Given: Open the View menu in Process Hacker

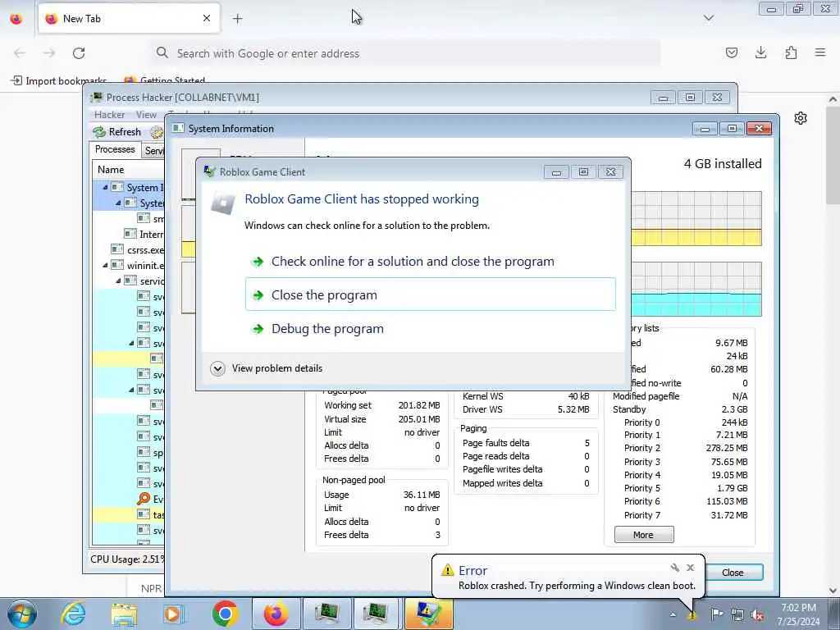Looking at the screenshot, I should pyautogui.click(x=146, y=115).
